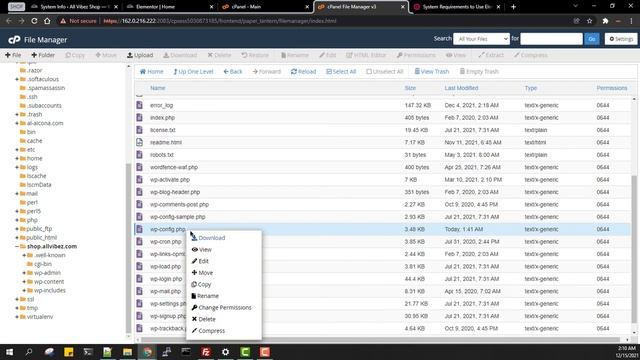640x360 pixels.
Task: Expand the etc folder in tree
Action: pos(17,150)
